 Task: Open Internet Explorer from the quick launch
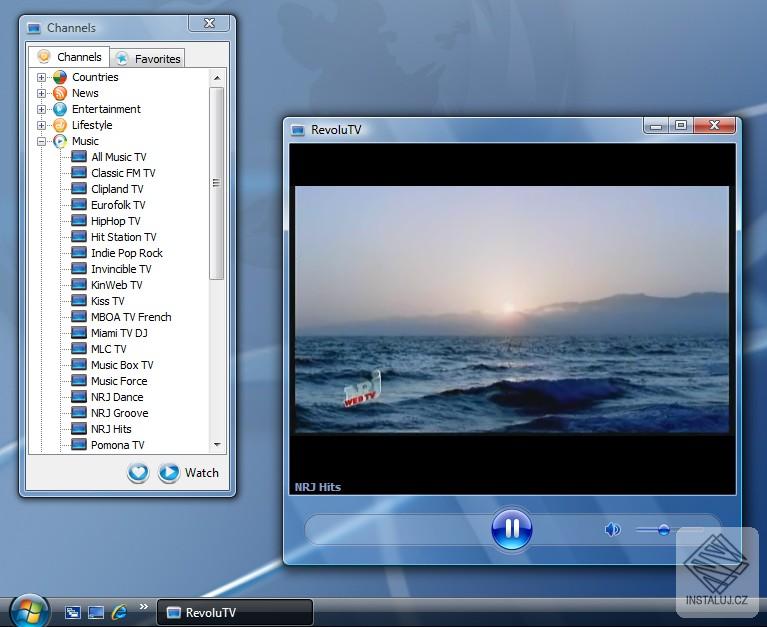click(x=119, y=612)
